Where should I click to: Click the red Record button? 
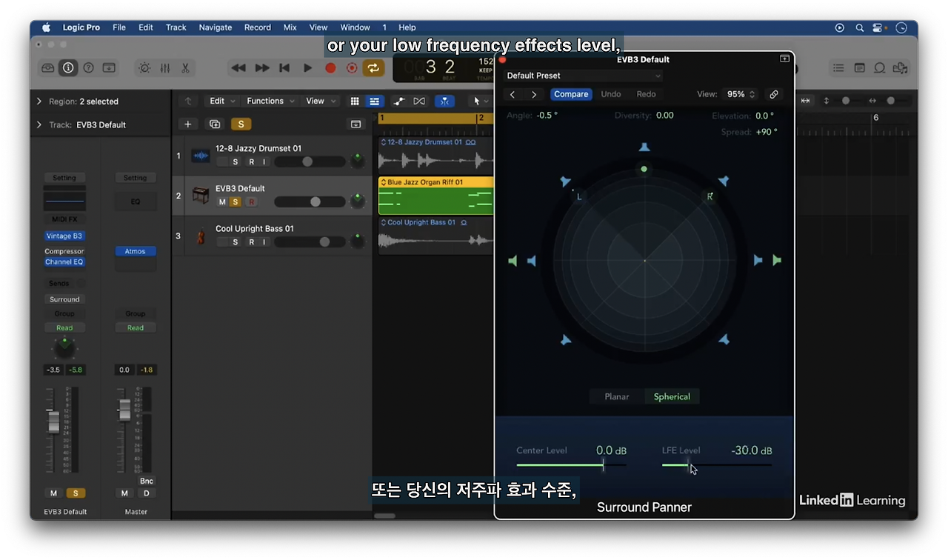[330, 67]
